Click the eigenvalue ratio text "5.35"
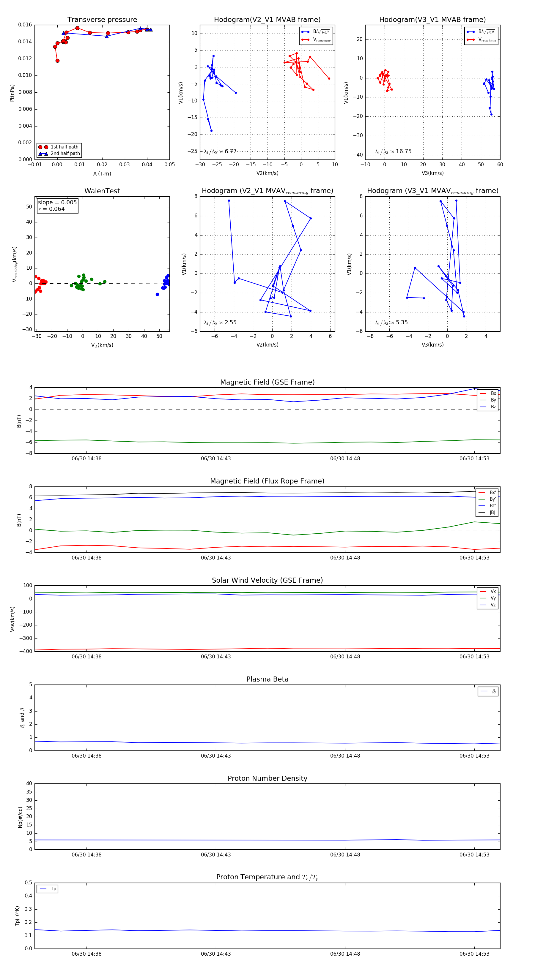The height and width of the screenshot is (980, 535). coord(402,323)
